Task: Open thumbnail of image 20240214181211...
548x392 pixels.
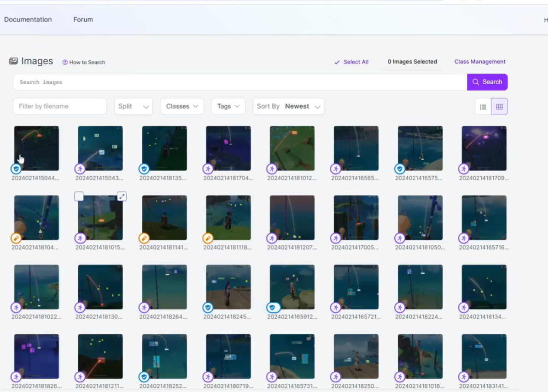Action: (100, 357)
